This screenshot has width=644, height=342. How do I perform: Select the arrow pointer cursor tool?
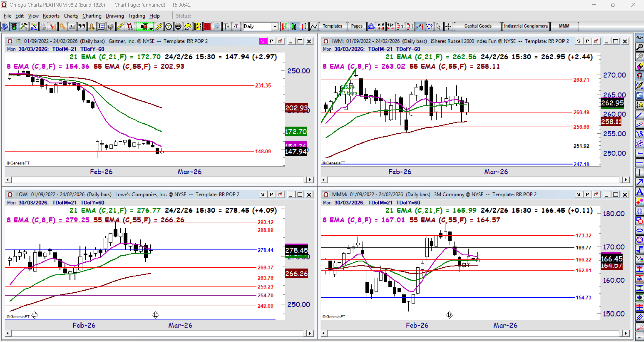pos(439,26)
